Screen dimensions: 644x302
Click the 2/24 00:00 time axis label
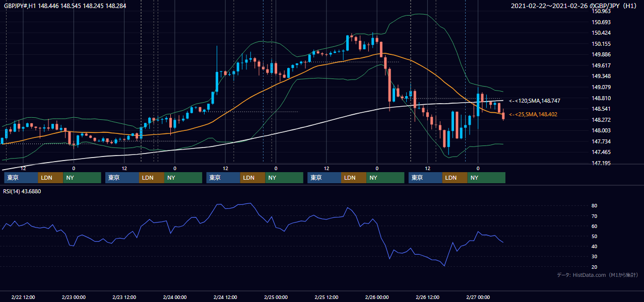click(x=175, y=297)
